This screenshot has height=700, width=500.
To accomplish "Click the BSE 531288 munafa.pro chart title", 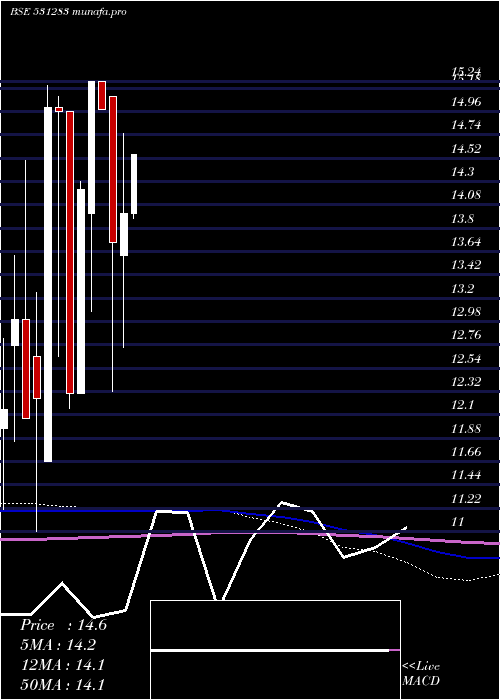I will pyautogui.click(x=68, y=12).
